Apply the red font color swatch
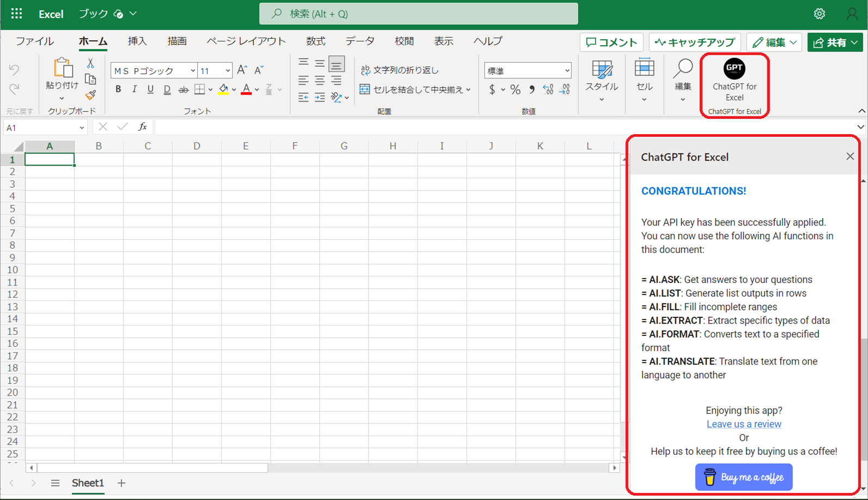868x500 pixels. [246, 89]
